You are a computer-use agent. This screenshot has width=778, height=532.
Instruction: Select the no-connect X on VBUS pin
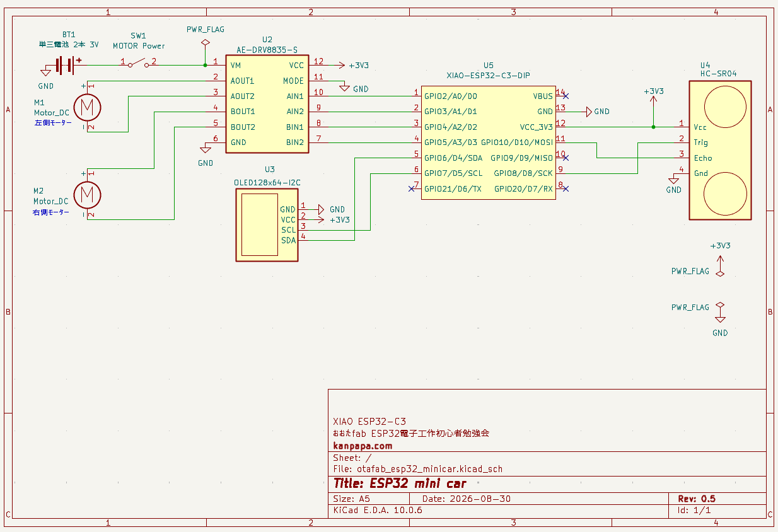tap(566, 96)
